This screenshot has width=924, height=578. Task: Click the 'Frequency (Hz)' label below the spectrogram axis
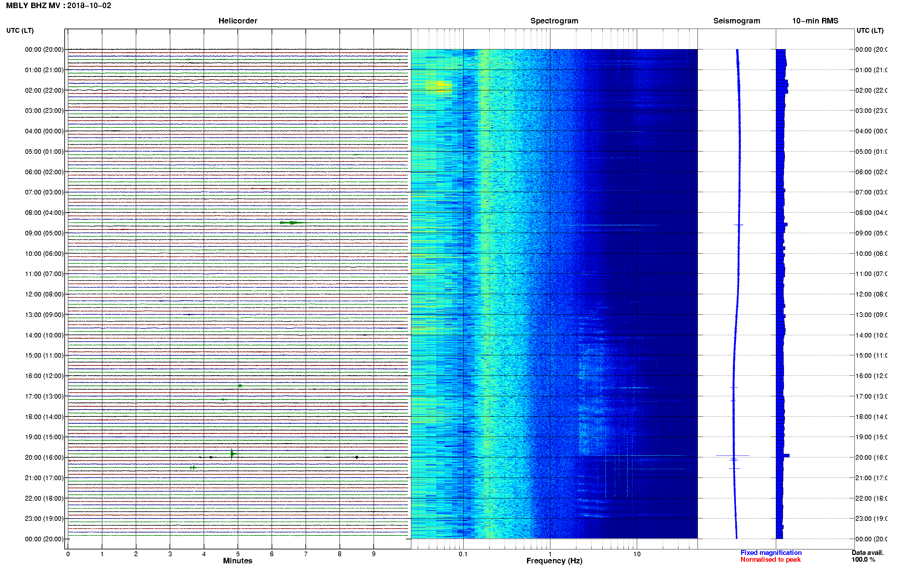point(554,561)
